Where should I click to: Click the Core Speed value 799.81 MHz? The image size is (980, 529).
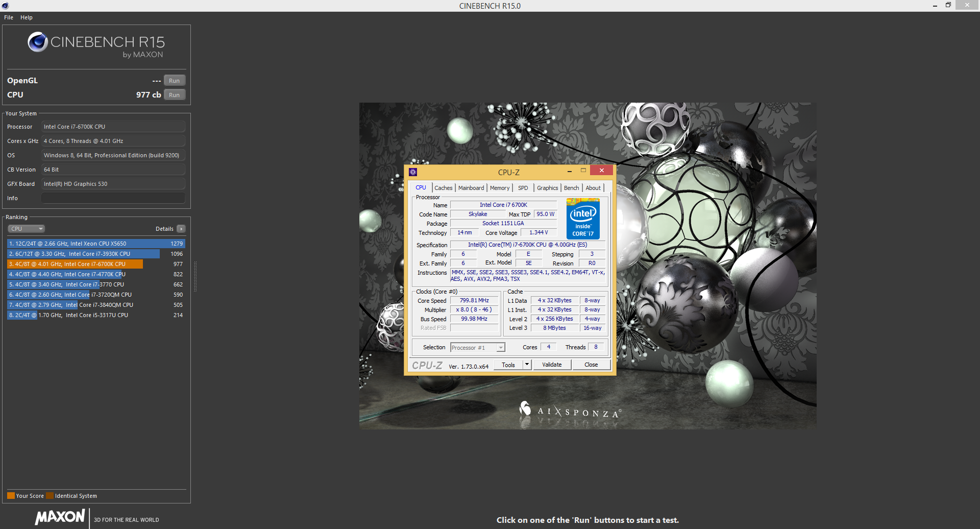pos(474,301)
